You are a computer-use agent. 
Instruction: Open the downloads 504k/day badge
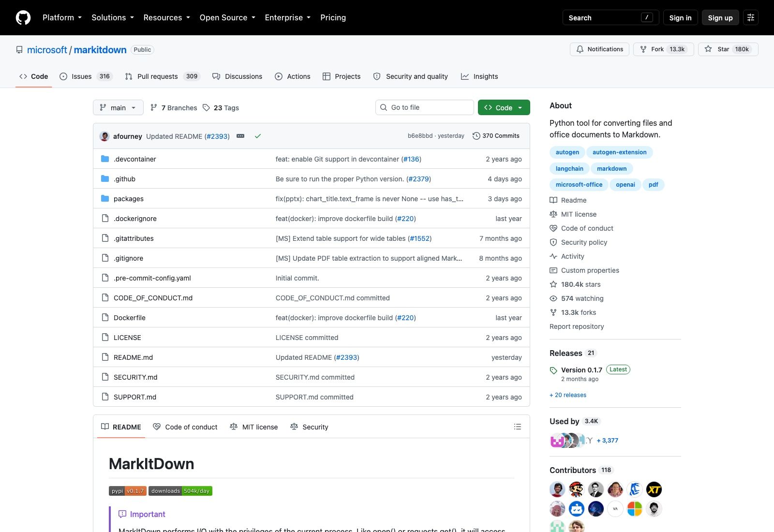180,491
